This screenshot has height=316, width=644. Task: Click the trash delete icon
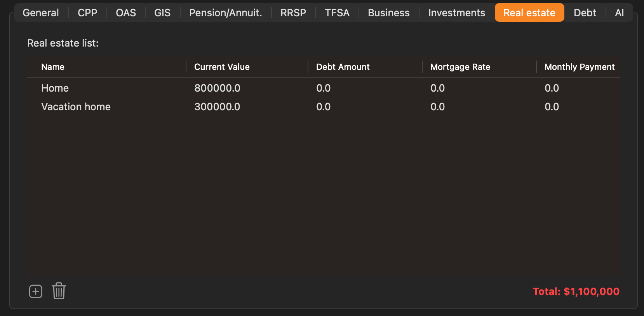click(x=59, y=291)
